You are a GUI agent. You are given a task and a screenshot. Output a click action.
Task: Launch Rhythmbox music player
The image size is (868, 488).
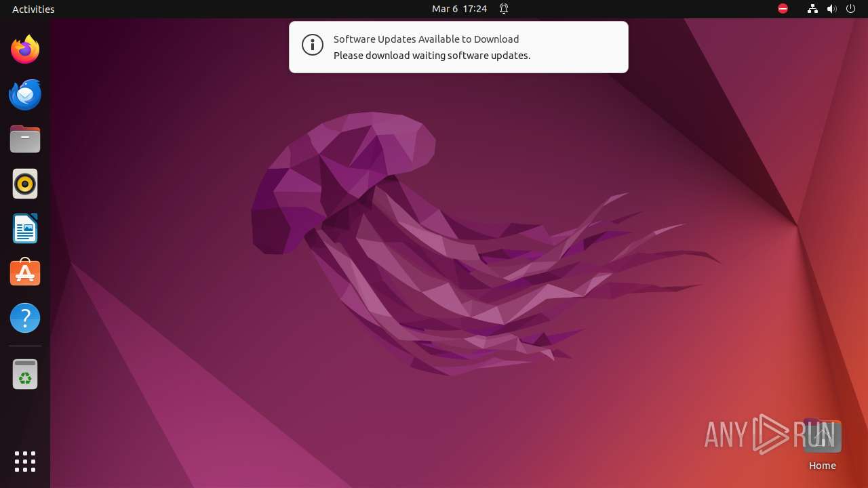point(25,184)
